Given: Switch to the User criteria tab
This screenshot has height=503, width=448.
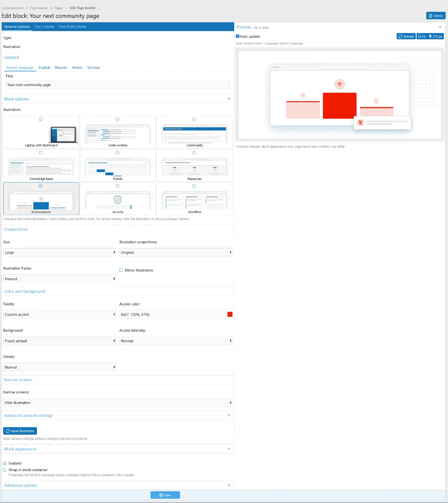Looking at the screenshot, I should coord(44,27).
